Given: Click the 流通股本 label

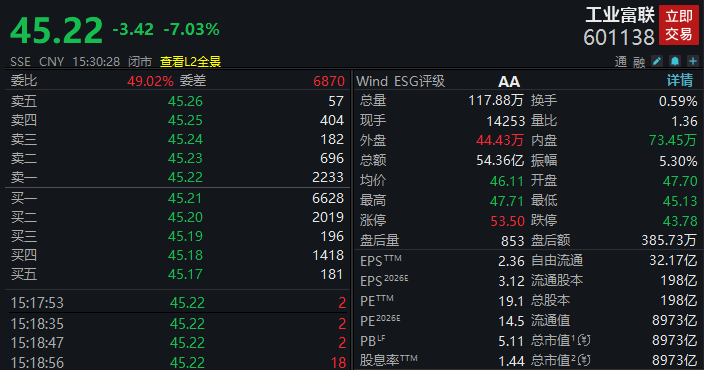Looking at the screenshot, I should pyautogui.click(x=557, y=280).
